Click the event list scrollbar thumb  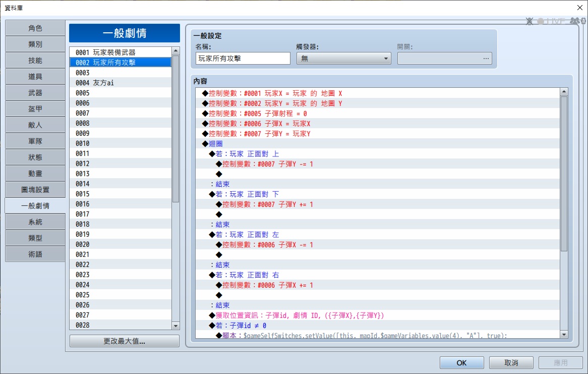click(175, 129)
